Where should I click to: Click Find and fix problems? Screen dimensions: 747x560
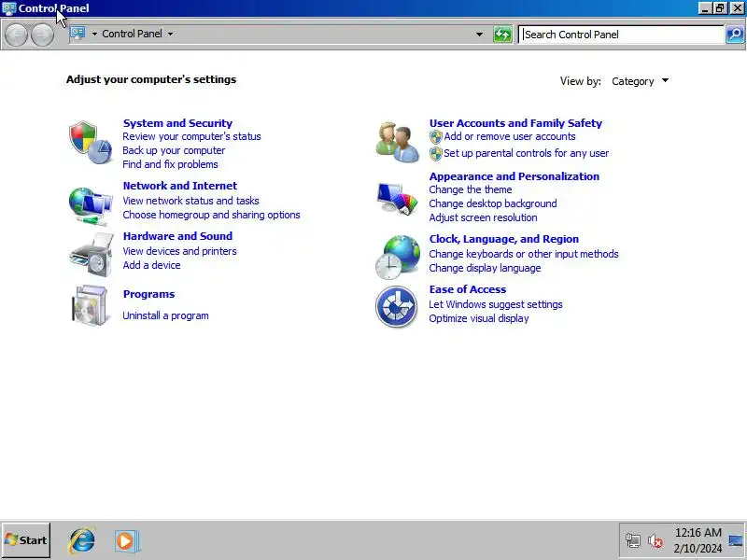click(170, 164)
